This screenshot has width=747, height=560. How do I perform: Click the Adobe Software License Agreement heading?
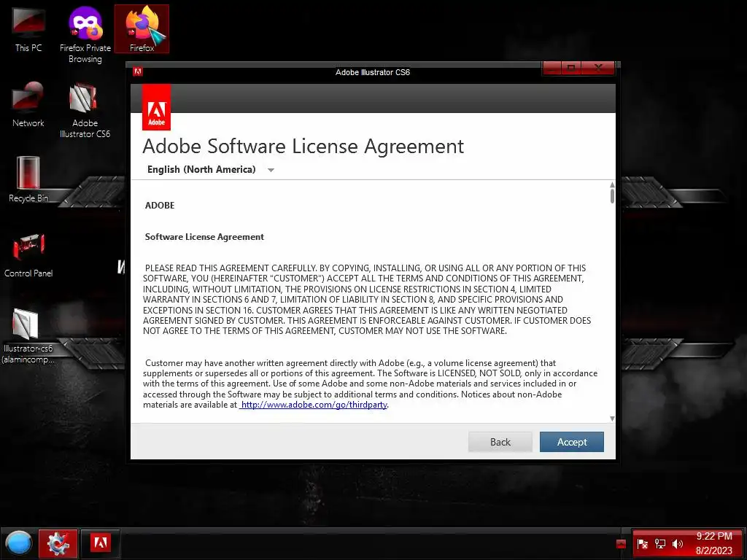coord(303,146)
